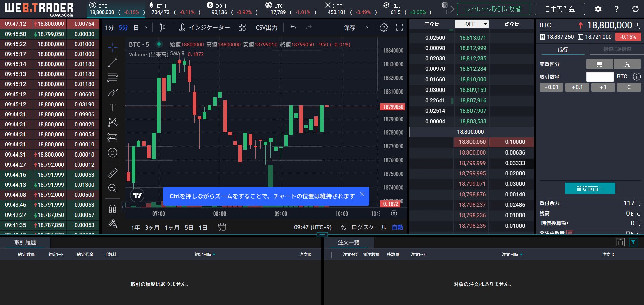Expand the 保存 save options dropdown
This screenshot has height=305, width=644.
click(367, 28)
